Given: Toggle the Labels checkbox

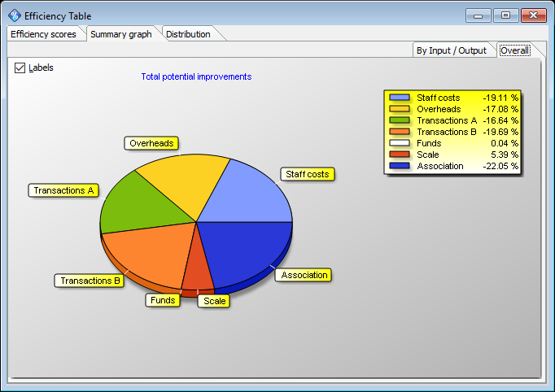Looking at the screenshot, I should click(20, 68).
